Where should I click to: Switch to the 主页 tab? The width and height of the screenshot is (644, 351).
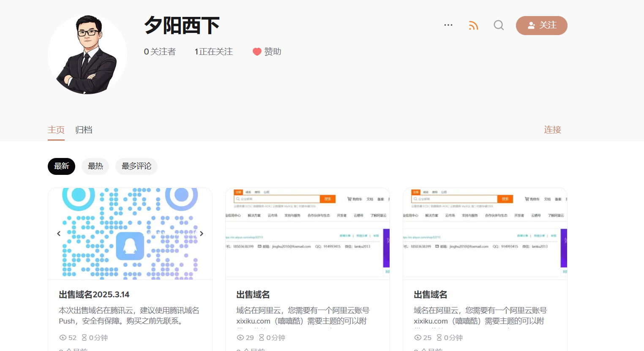(56, 130)
